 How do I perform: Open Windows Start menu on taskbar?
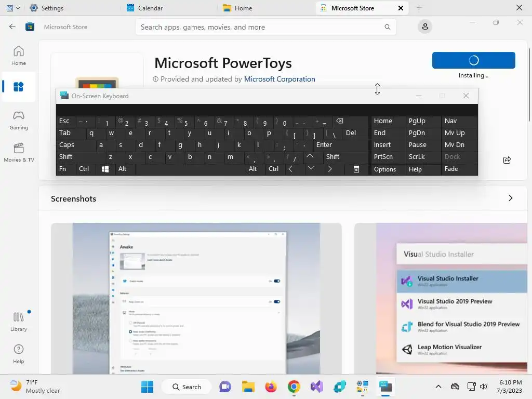tap(147, 387)
